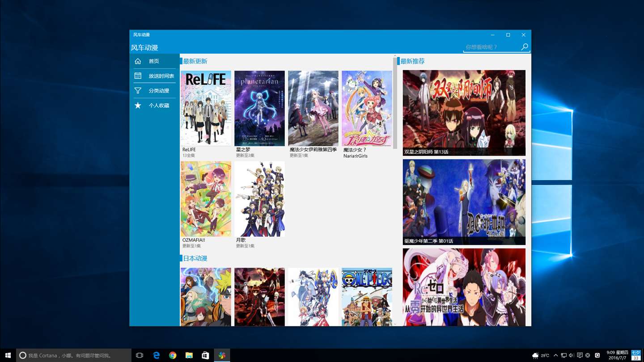This screenshot has height=362, width=644.
Task: Open Windows Store from taskbar
Action: (205, 355)
